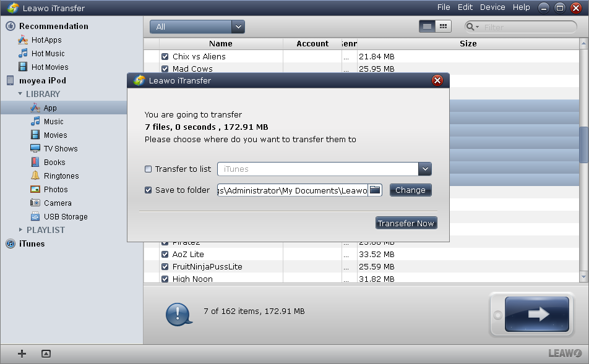
Task: Click the TV Shows monitor icon
Action: 35,148
